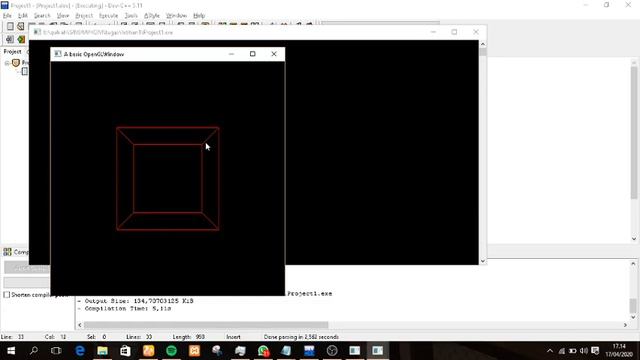Click the console window title icon for Project1.exe
Image resolution: width=640 pixels, height=360 pixels.
pos(37,32)
